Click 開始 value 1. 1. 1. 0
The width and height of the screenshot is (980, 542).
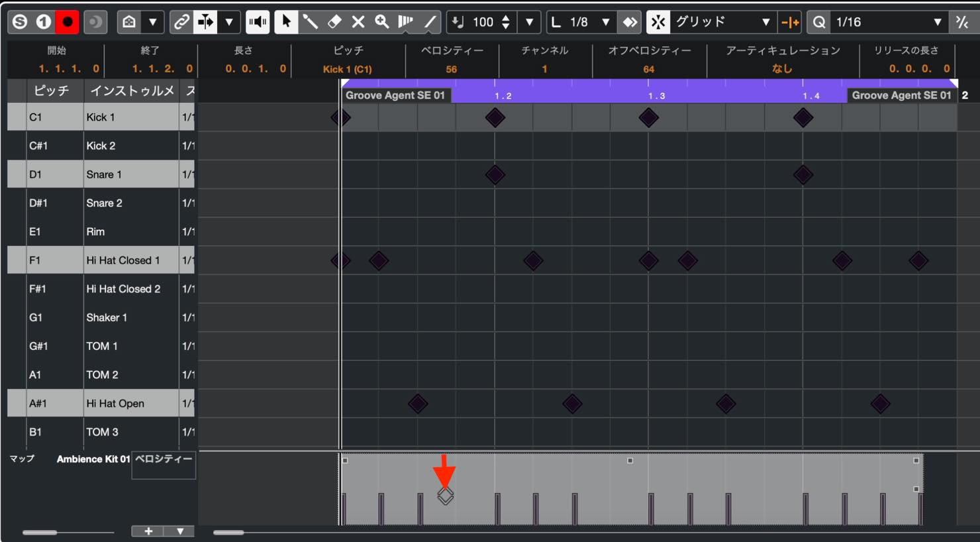(x=69, y=69)
